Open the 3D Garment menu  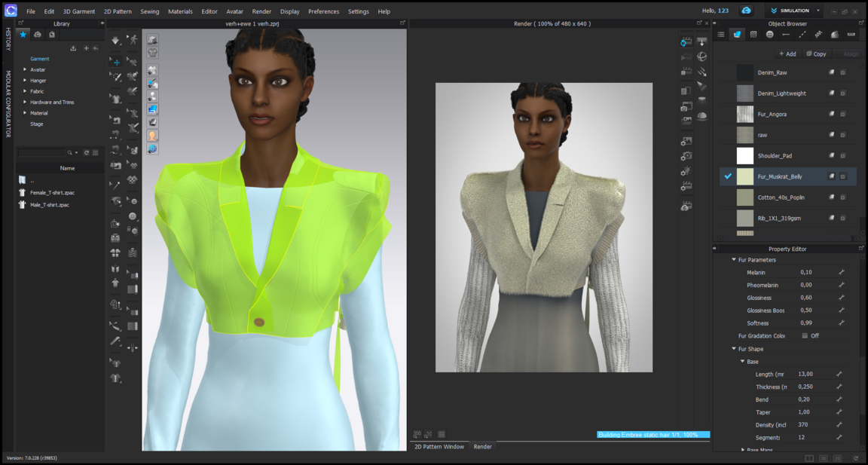coord(78,11)
